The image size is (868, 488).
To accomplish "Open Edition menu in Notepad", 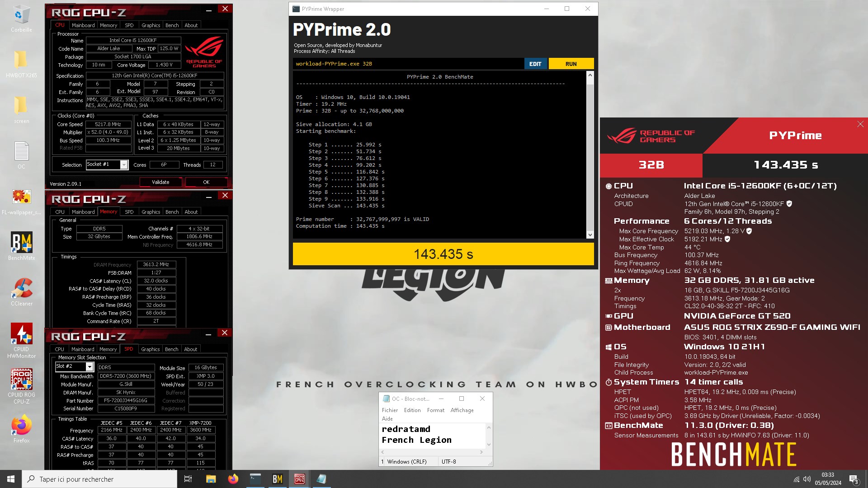I will coord(412,410).
